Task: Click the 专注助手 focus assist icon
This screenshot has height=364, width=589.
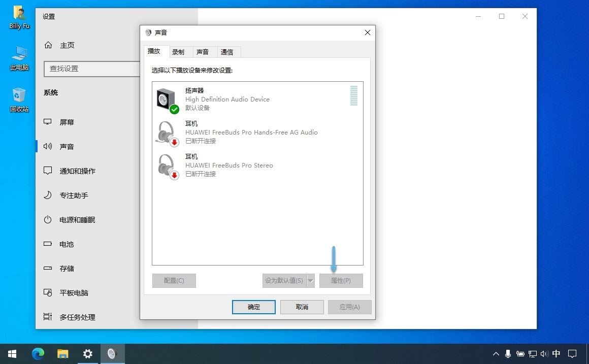Action: (49, 195)
